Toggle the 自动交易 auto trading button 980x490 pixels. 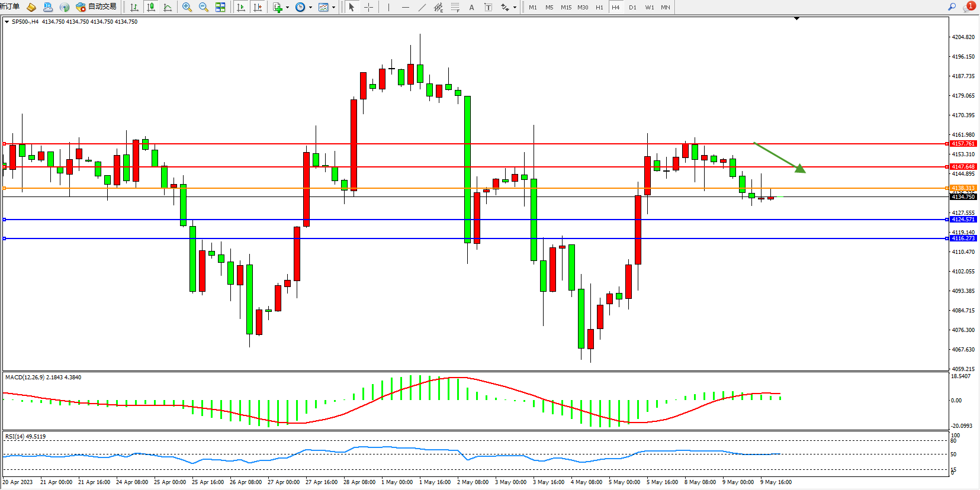click(x=97, y=7)
